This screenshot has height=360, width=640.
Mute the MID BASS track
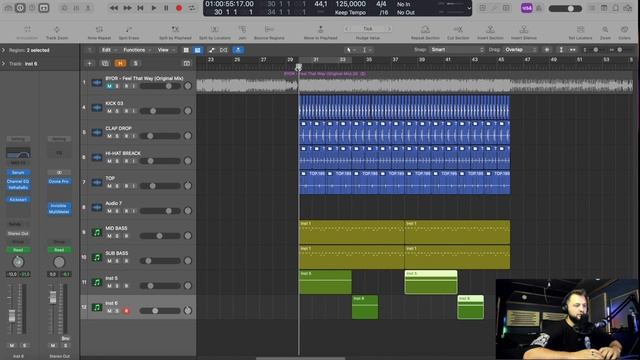(109, 236)
